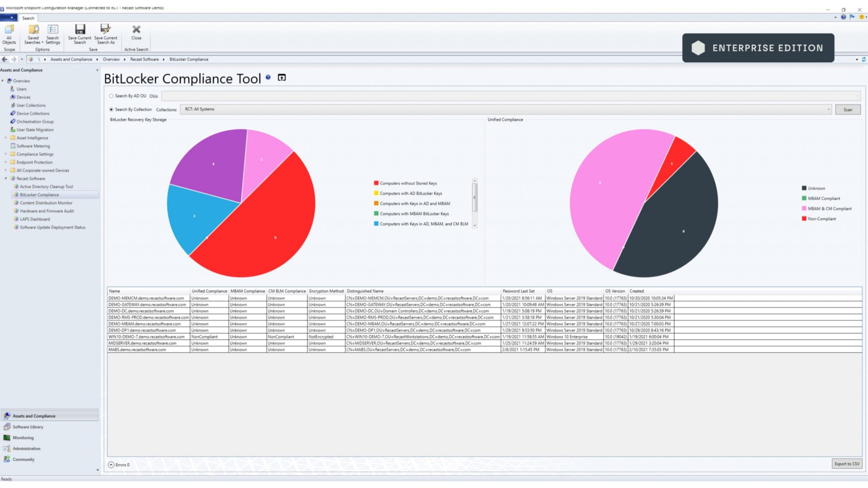Open Active Directory Cleanup Tool

(46, 186)
